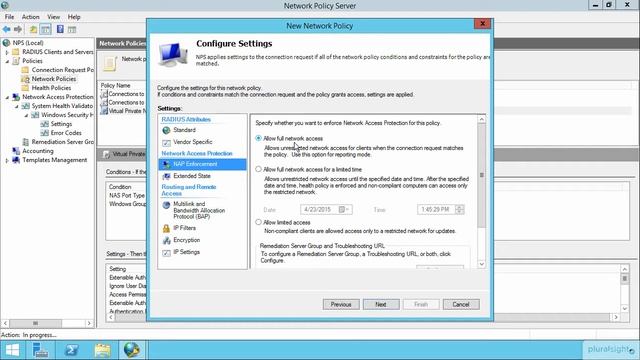The height and width of the screenshot is (360, 640).
Task: Choose Allow full network access for limited time
Action: pos(258,169)
